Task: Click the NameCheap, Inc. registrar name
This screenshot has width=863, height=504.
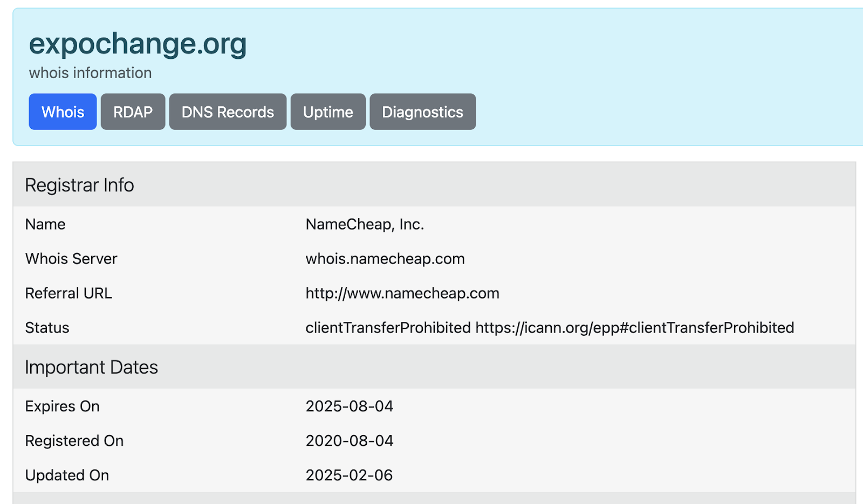Action: 365,224
